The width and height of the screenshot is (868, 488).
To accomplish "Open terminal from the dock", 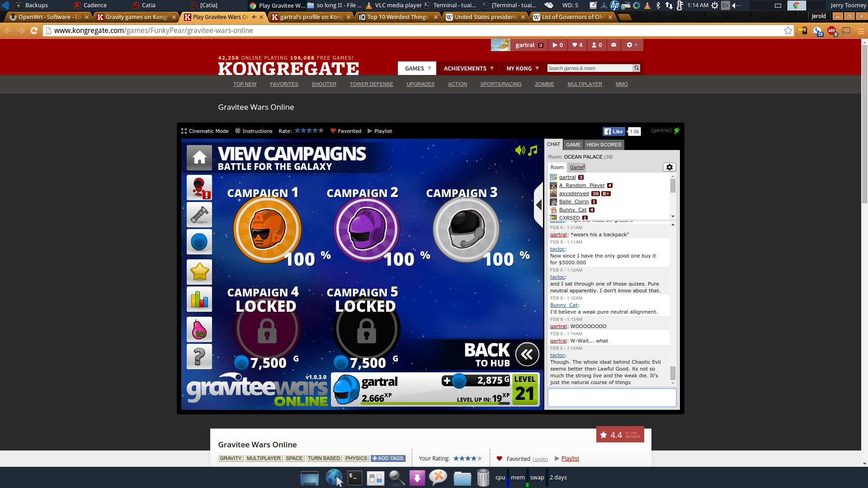I will pyautogui.click(x=354, y=478).
